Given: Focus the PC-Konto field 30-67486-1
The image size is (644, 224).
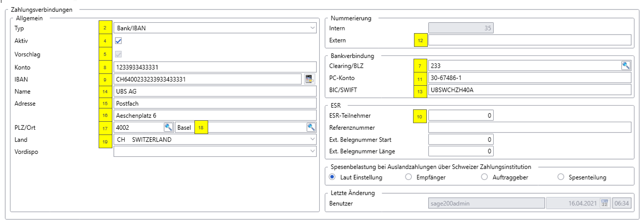Looking at the screenshot, I should (530, 78).
